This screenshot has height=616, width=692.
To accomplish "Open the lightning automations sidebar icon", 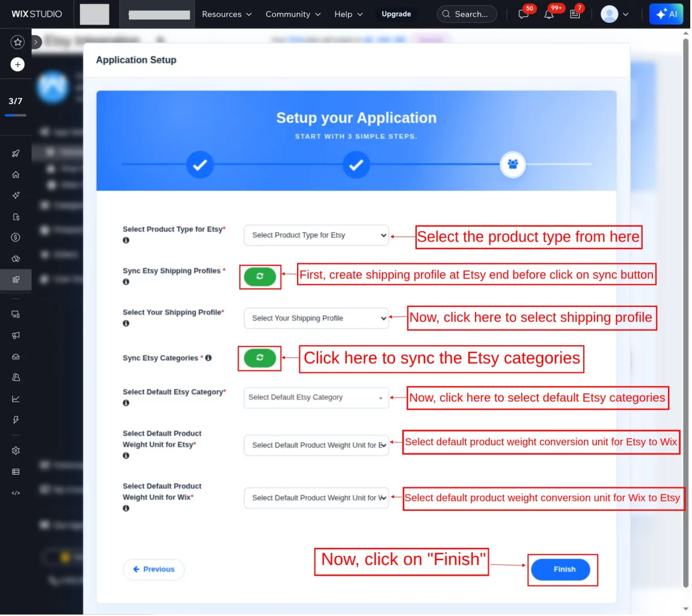I will [x=16, y=419].
